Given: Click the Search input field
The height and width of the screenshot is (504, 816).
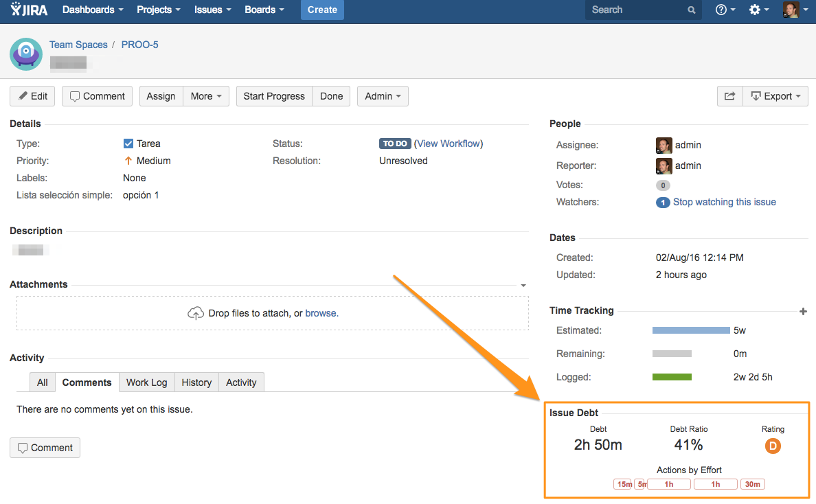Looking at the screenshot, I should (x=635, y=10).
